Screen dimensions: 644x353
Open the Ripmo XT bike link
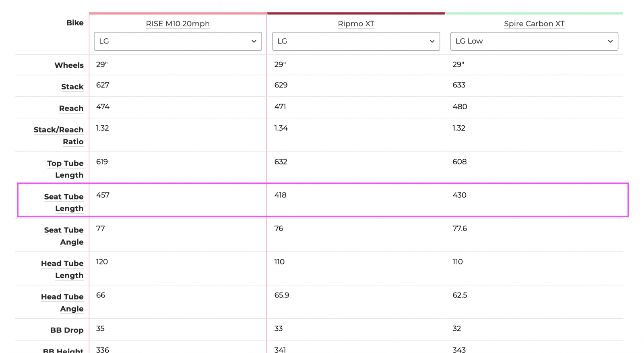coord(356,24)
